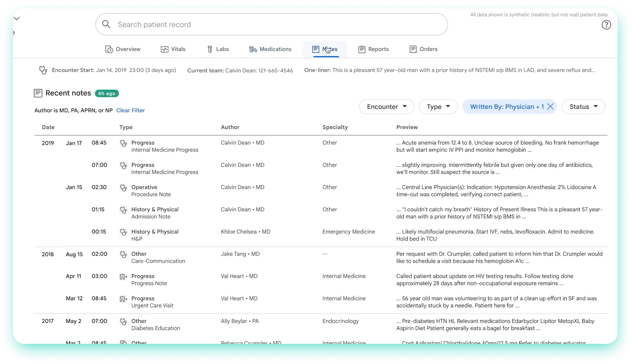Open the Reports tab

tap(373, 49)
